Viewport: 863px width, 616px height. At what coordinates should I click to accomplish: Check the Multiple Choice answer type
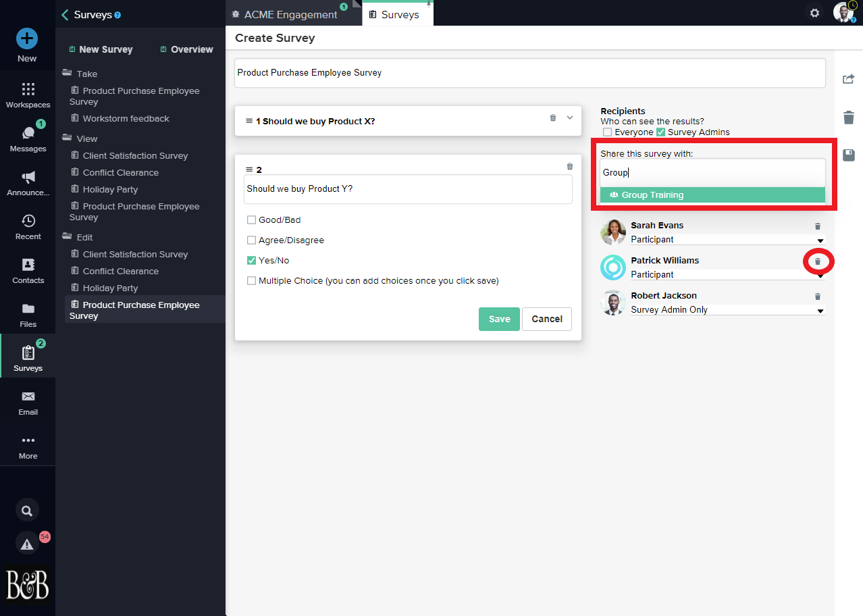[x=251, y=280]
